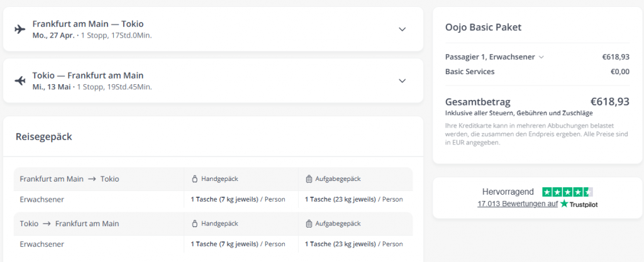Image resolution: width=644 pixels, height=262 pixels.
Task: Click the arrow between Frankfurt am Main and Tokio
Action: click(x=92, y=179)
